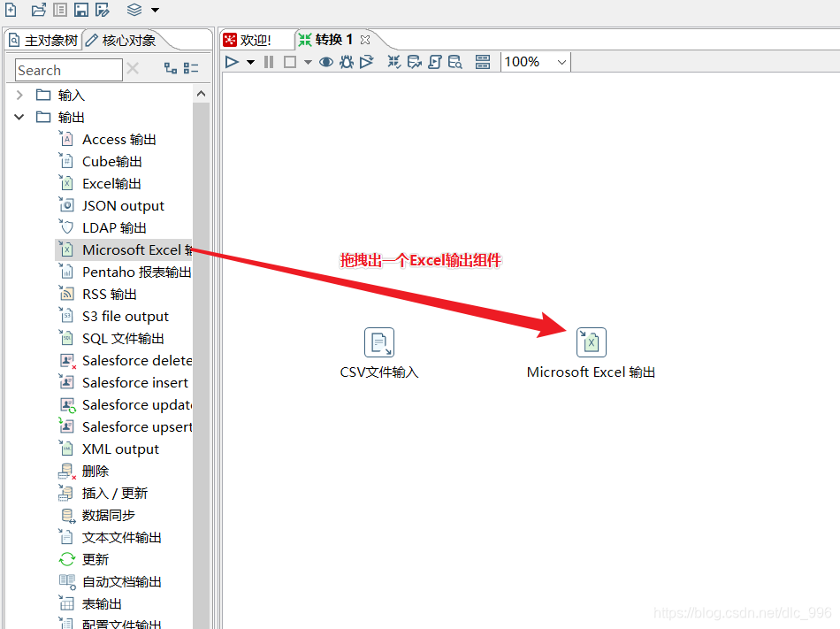840x629 pixels.
Task: Click the verify transformation icon
Action: click(394, 62)
